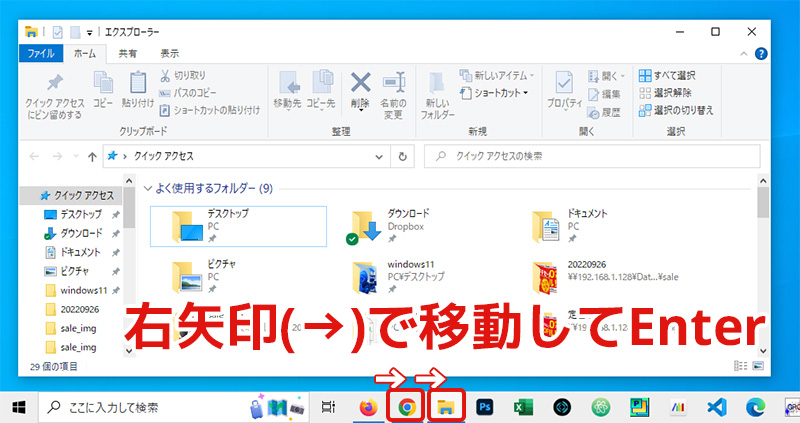Choose Copy path (パスのコピー)
The height and width of the screenshot is (423, 800).
point(188,93)
